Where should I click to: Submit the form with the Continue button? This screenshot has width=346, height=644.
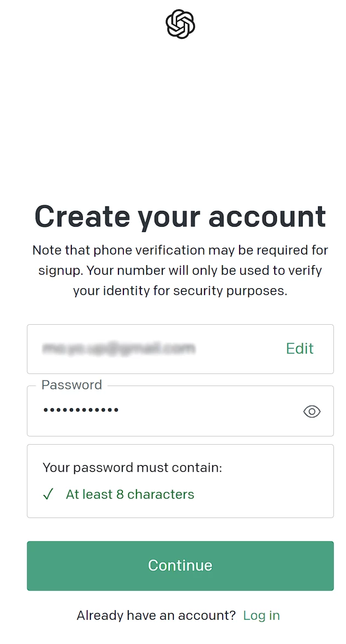click(180, 566)
